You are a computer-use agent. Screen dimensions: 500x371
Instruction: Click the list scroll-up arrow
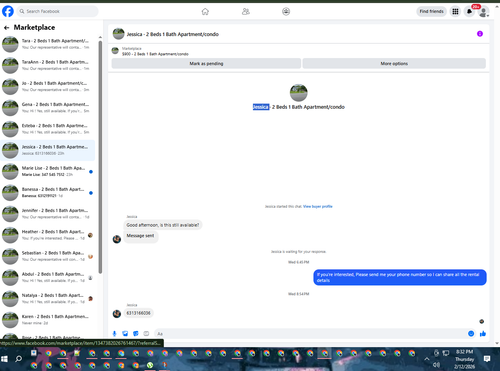(x=100, y=37)
